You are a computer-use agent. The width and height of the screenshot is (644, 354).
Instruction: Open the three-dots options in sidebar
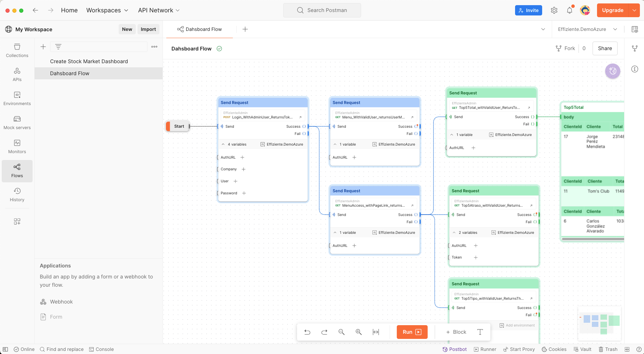[x=154, y=47]
